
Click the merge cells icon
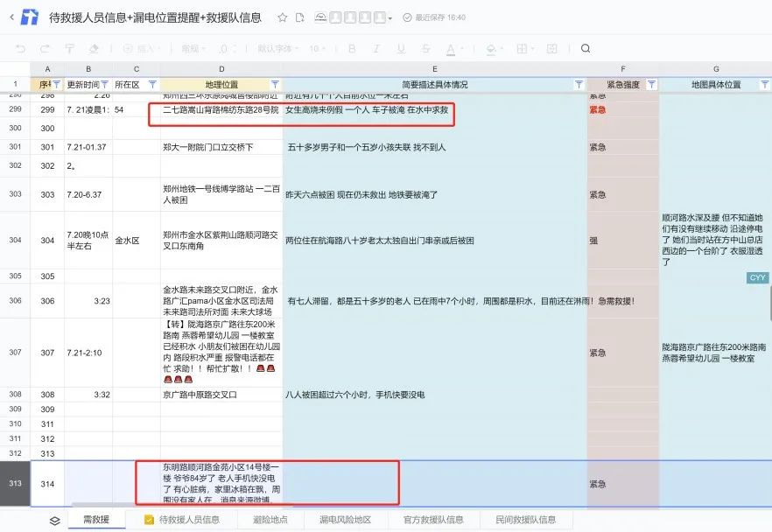552,48
